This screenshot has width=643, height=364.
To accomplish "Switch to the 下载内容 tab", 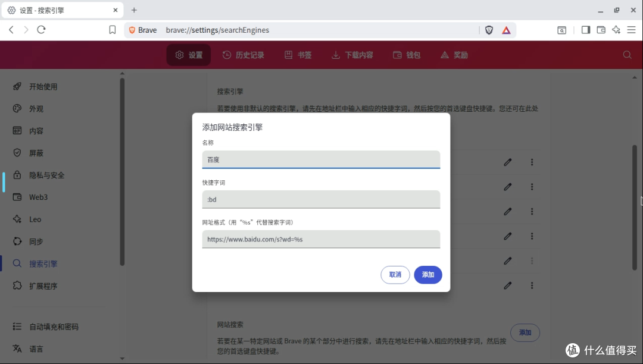I will click(352, 55).
